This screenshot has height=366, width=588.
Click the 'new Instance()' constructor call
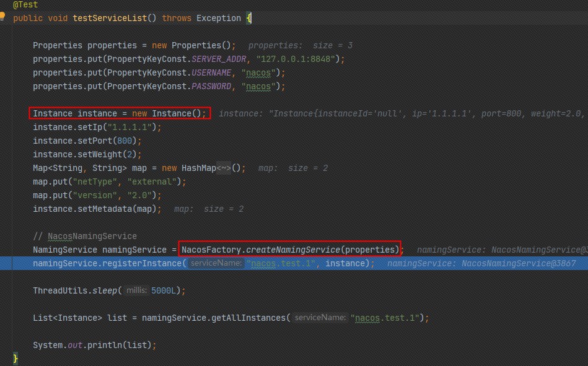(167, 113)
